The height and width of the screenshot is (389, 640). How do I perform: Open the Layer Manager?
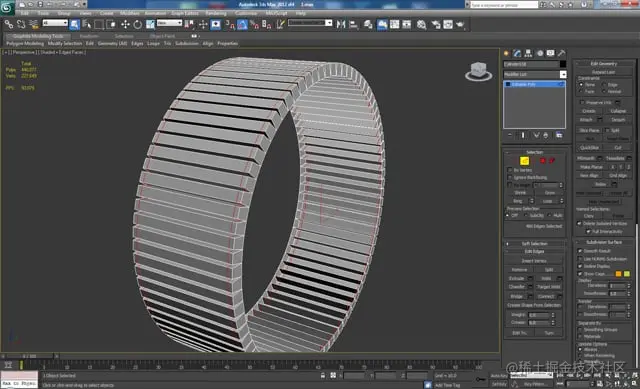tap(368, 24)
